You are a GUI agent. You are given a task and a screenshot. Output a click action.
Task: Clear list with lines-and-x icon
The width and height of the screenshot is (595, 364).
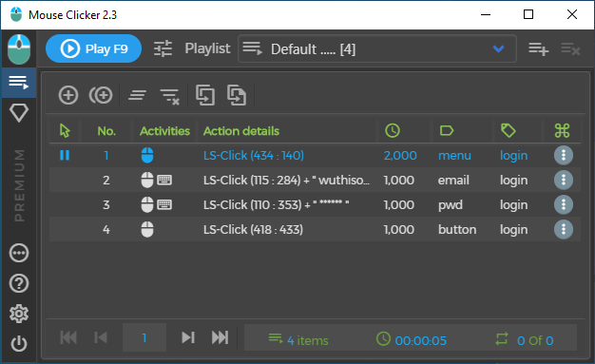point(169,96)
